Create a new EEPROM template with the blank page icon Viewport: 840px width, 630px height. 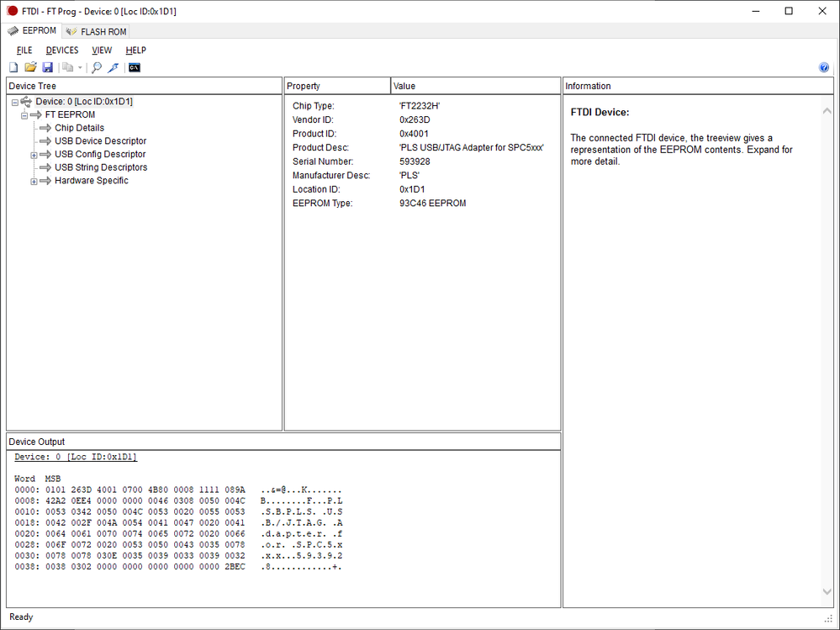13,67
